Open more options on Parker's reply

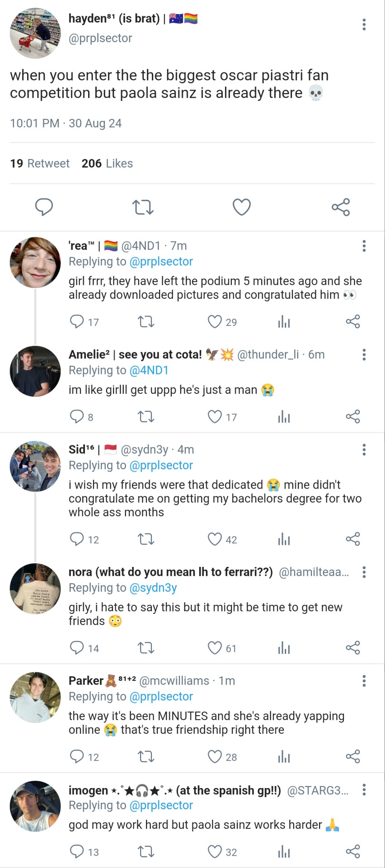tap(364, 681)
